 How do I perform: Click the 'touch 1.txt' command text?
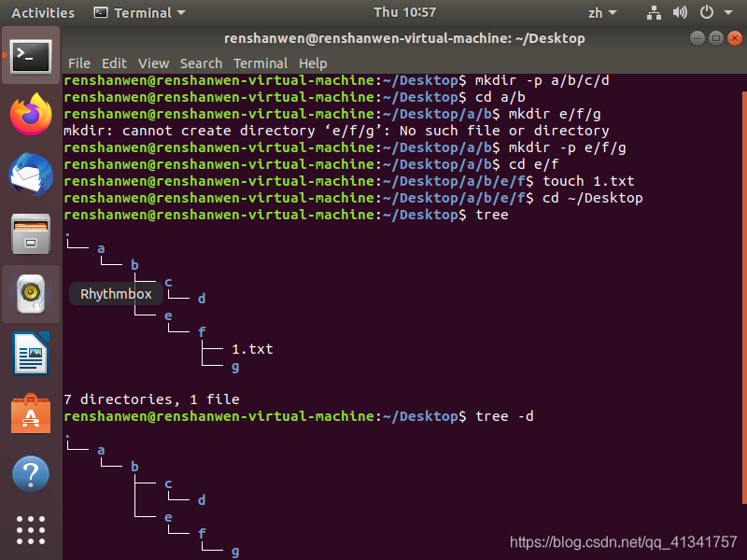[x=588, y=181]
